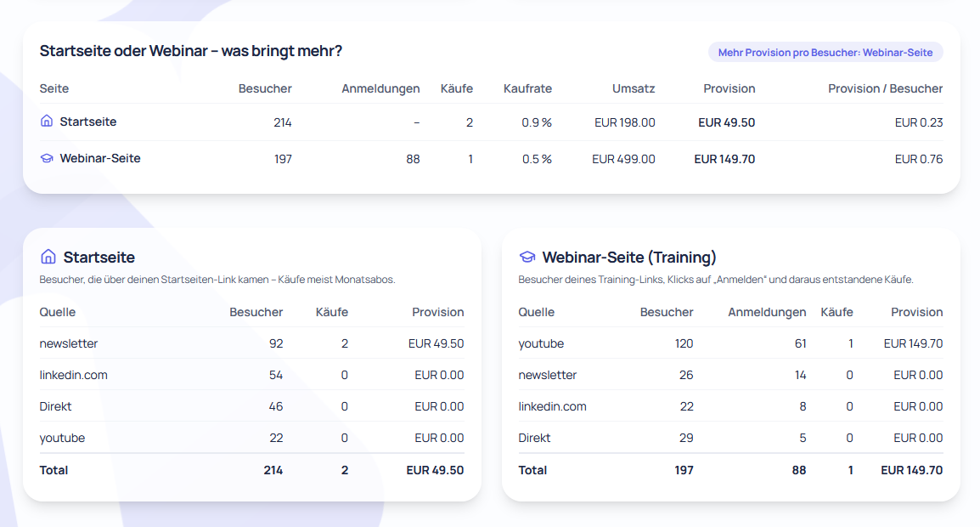Click the 'Mehr Provision pro Besucher: Webinar-Seite' badge

click(x=825, y=53)
